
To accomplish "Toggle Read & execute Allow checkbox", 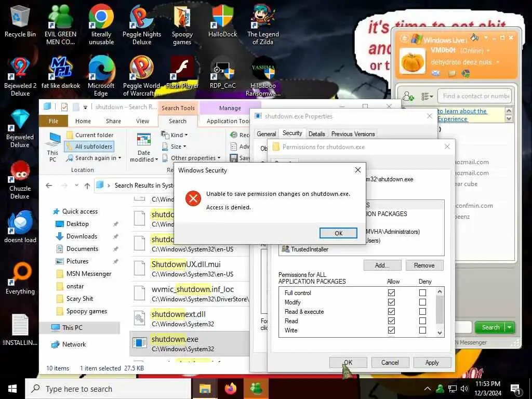I will [x=391, y=312].
